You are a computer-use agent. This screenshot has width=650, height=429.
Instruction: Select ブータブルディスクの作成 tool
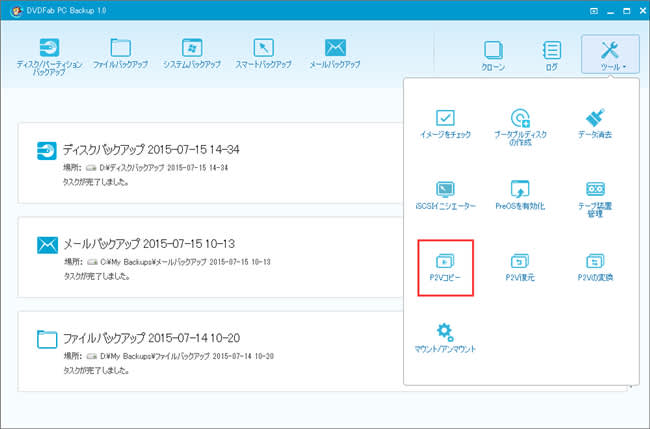tap(519, 125)
